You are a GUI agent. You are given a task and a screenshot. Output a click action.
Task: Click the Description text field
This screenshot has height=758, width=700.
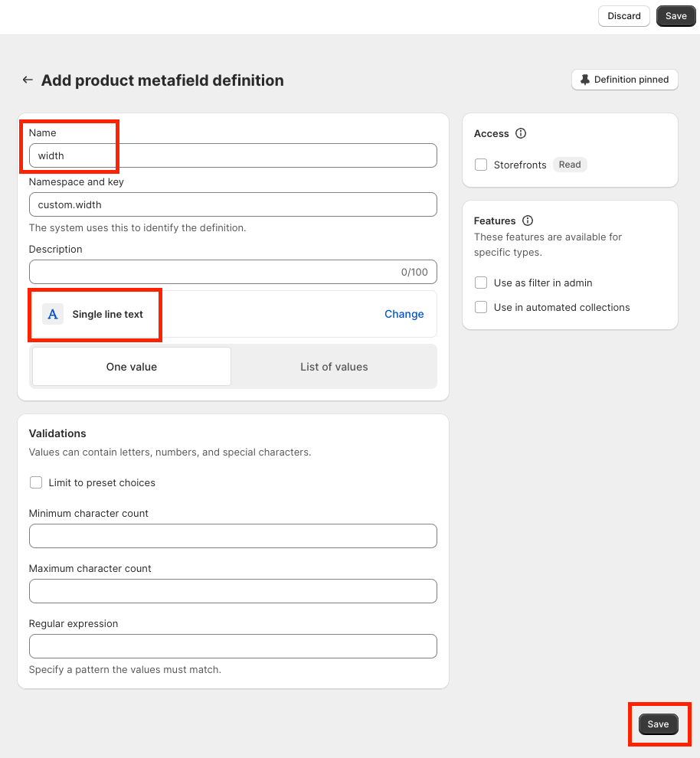click(214, 272)
